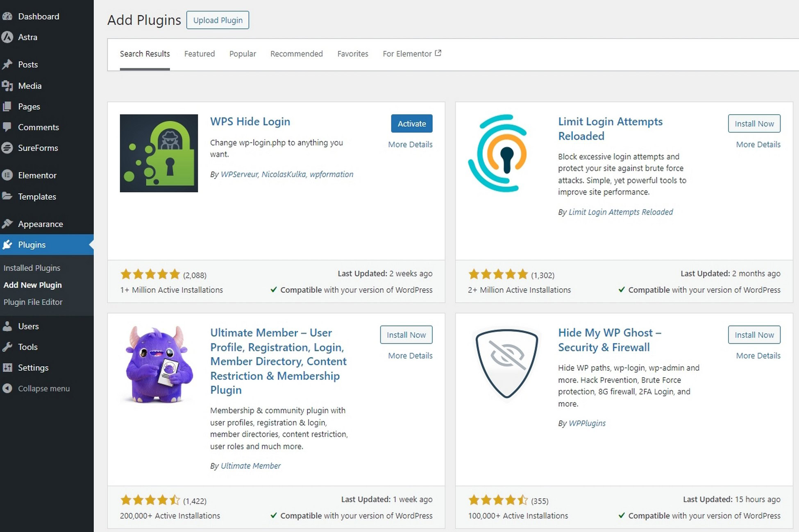Screen dimensions: 799x532
Task: Activate the WPS Hide Login plugin
Action: point(412,124)
